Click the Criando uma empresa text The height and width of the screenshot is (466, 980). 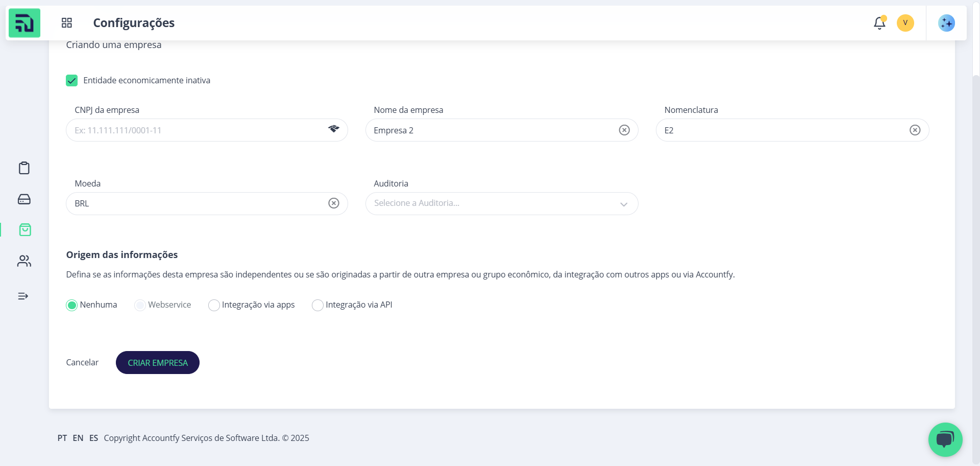pos(114,45)
